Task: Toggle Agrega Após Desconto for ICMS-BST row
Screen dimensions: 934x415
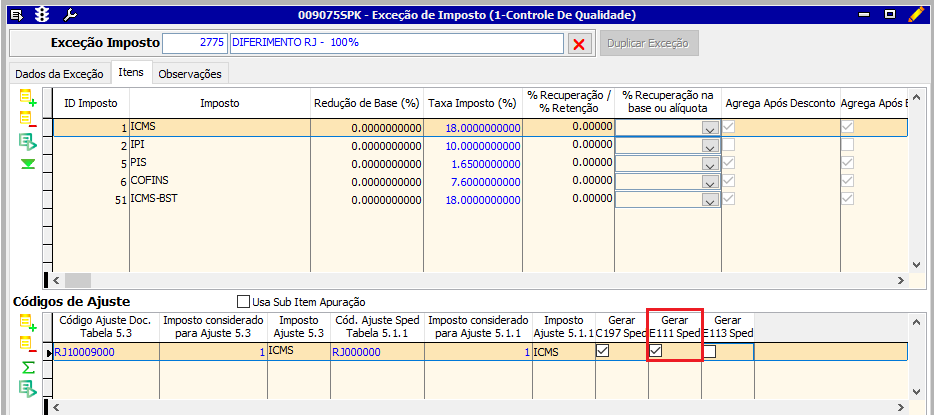Action: click(728, 198)
